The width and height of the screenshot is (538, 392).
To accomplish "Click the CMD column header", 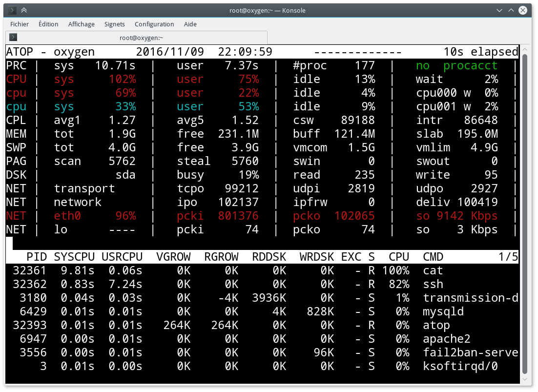I will pos(433,257).
